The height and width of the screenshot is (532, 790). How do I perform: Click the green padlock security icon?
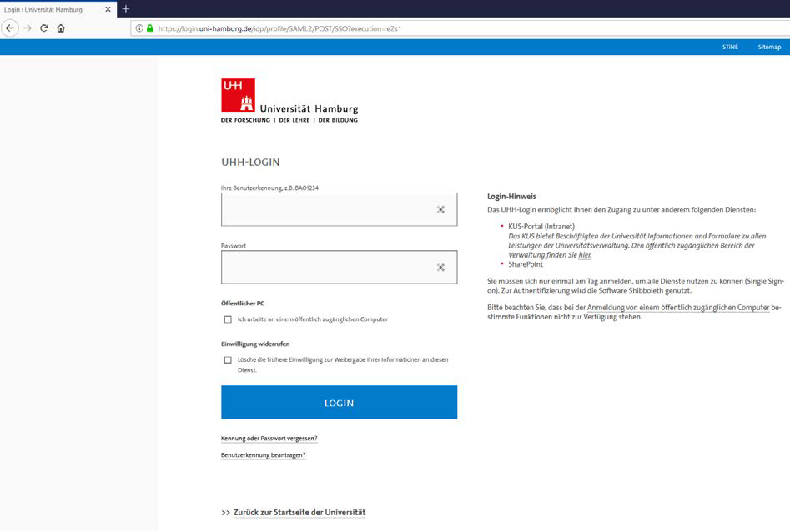pyautogui.click(x=149, y=28)
